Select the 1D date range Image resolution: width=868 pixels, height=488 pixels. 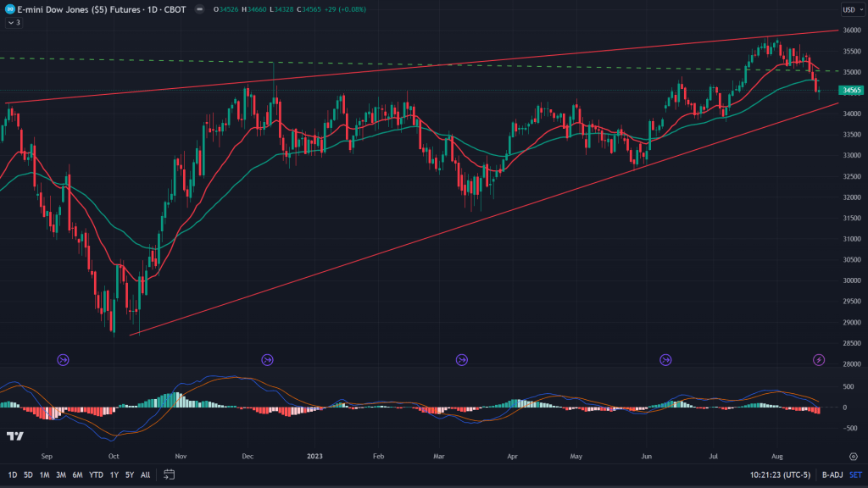(x=13, y=474)
